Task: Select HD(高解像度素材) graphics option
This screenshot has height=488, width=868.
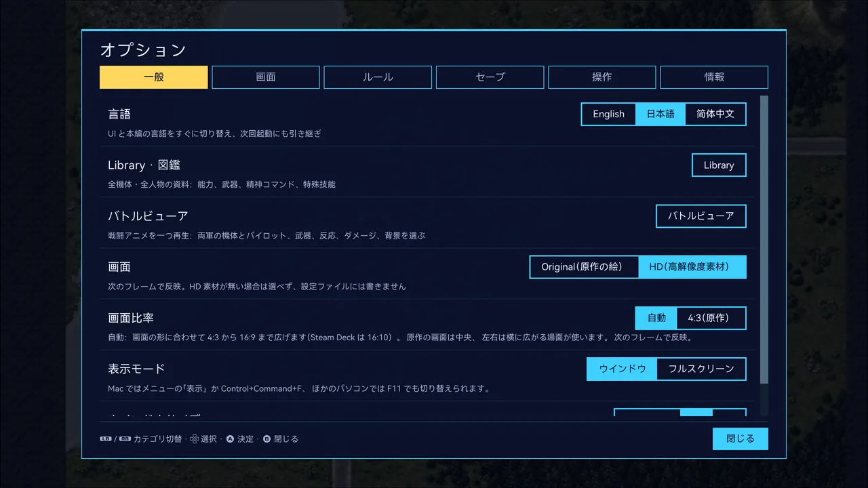Action: [692, 267]
